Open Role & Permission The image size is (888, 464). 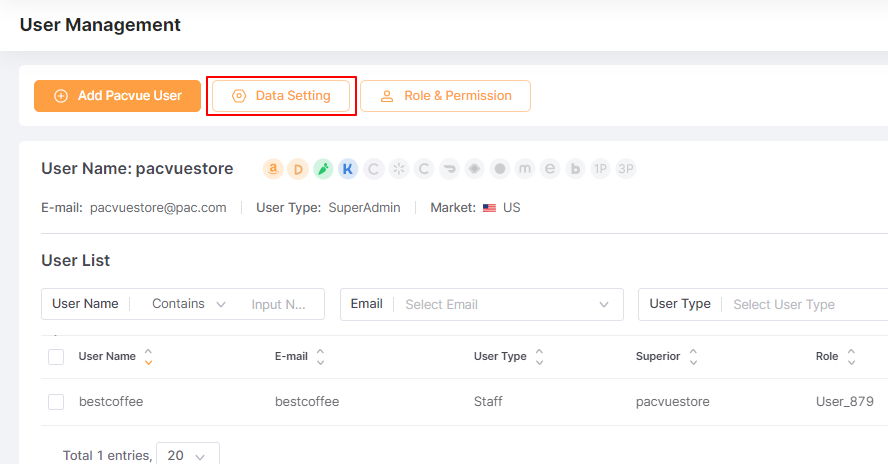(445, 96)
